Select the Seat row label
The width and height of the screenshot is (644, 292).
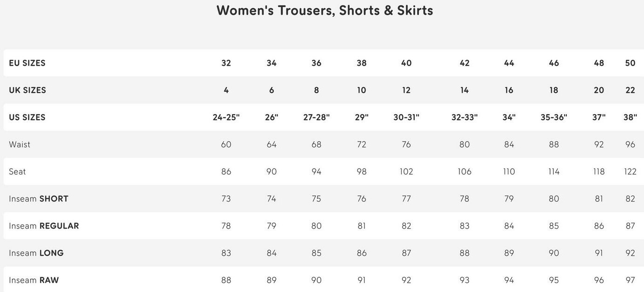coord(17,171)
